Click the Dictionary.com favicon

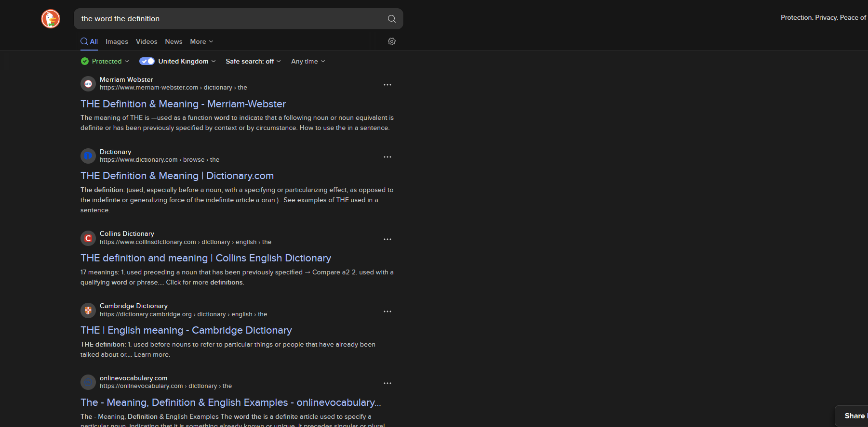88,156
